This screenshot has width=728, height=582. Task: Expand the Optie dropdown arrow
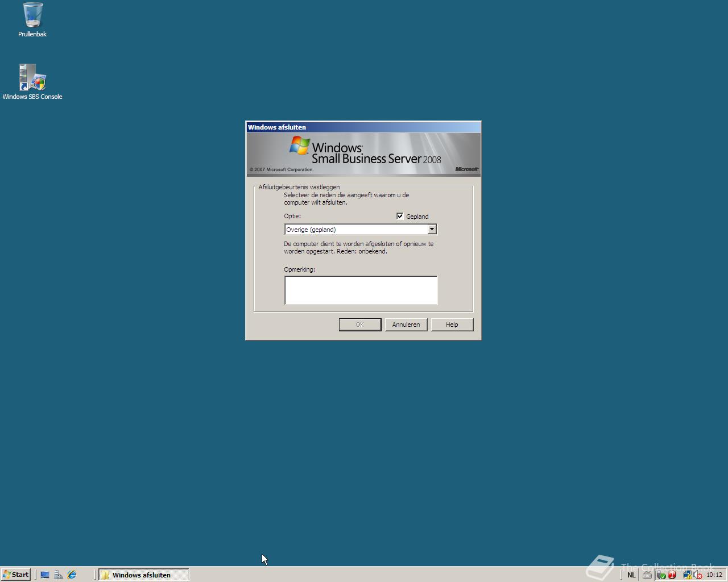(432, 229)
